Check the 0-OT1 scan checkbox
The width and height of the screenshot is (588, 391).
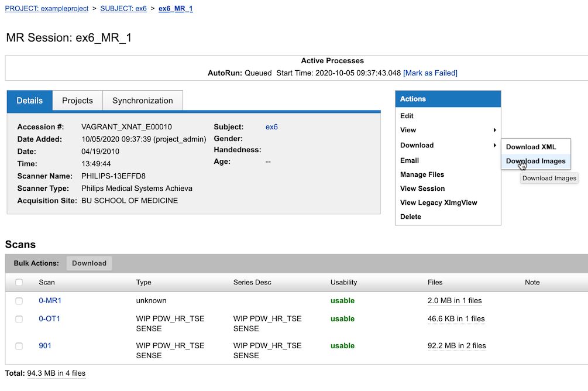(19, 319)
